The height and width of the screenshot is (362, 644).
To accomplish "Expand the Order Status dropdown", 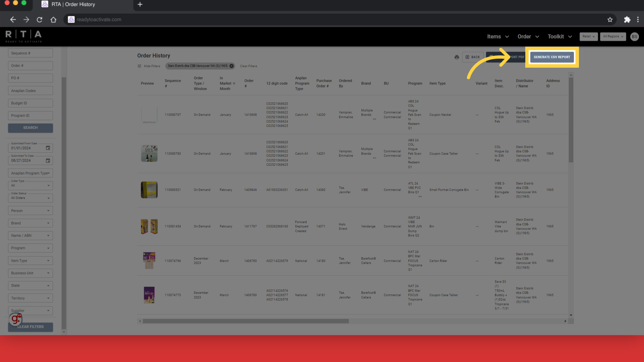I will tap(30, 198).
